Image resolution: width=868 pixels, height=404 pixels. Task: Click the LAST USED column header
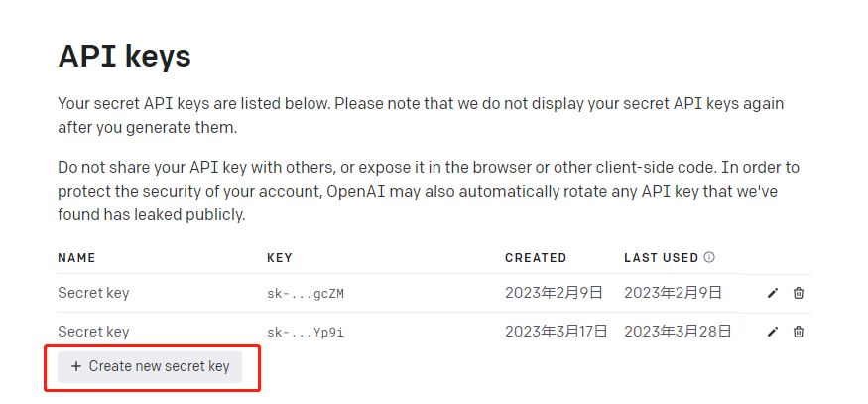662,258
